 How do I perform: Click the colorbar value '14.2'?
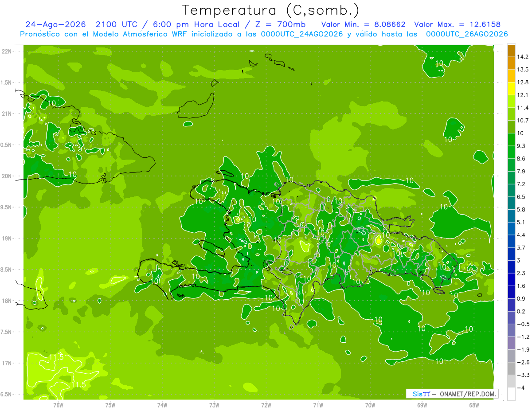[x=523, y=57]
